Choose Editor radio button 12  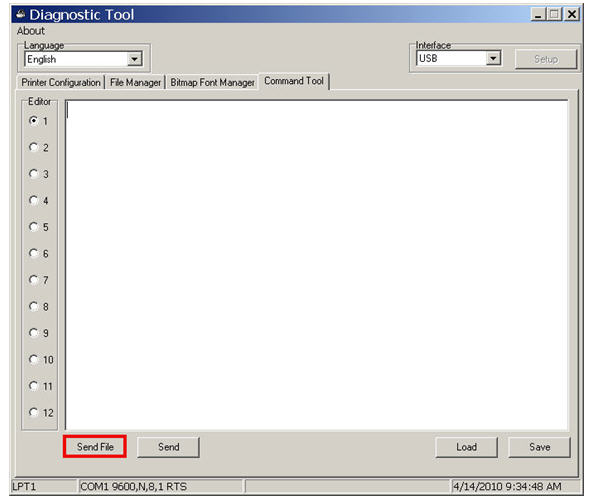tap(34, 413)
